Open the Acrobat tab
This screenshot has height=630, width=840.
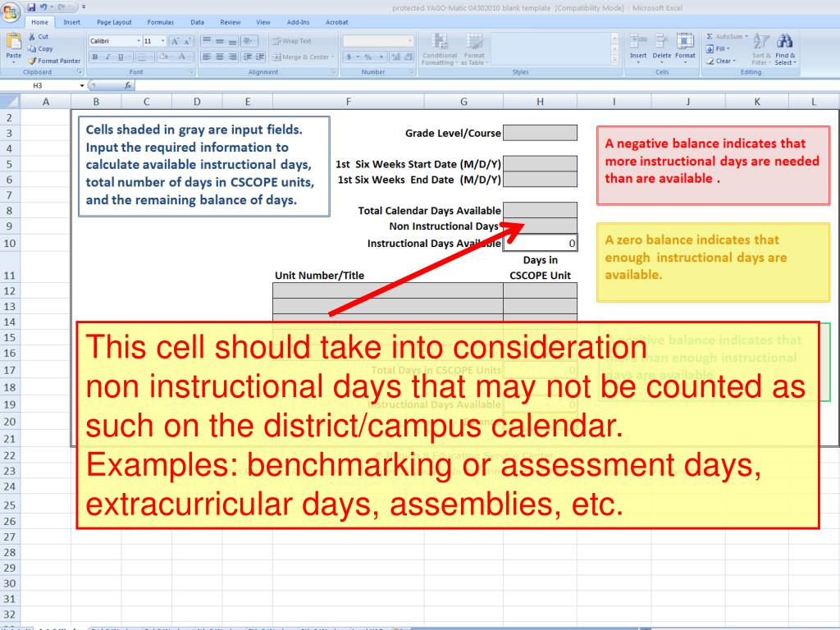tap(337, 22)
